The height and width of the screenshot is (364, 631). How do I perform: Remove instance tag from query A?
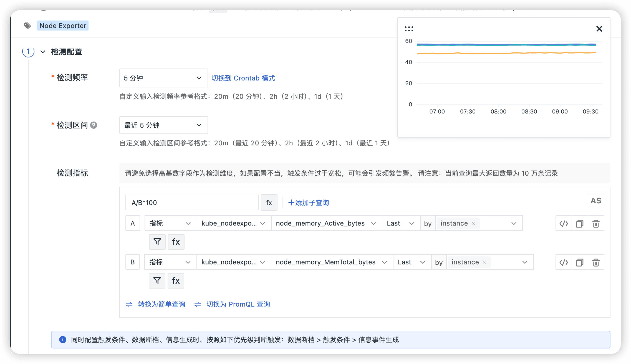(x=473, y=223)
